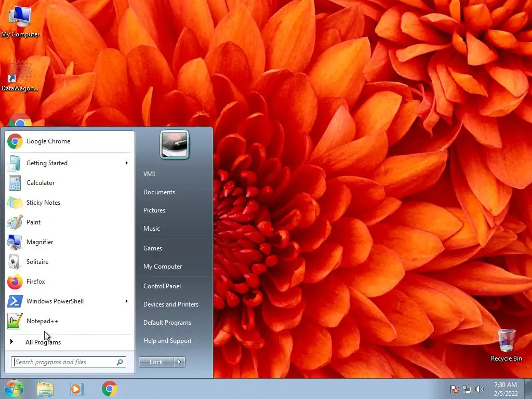Click the Lock button

click(156, 362)
